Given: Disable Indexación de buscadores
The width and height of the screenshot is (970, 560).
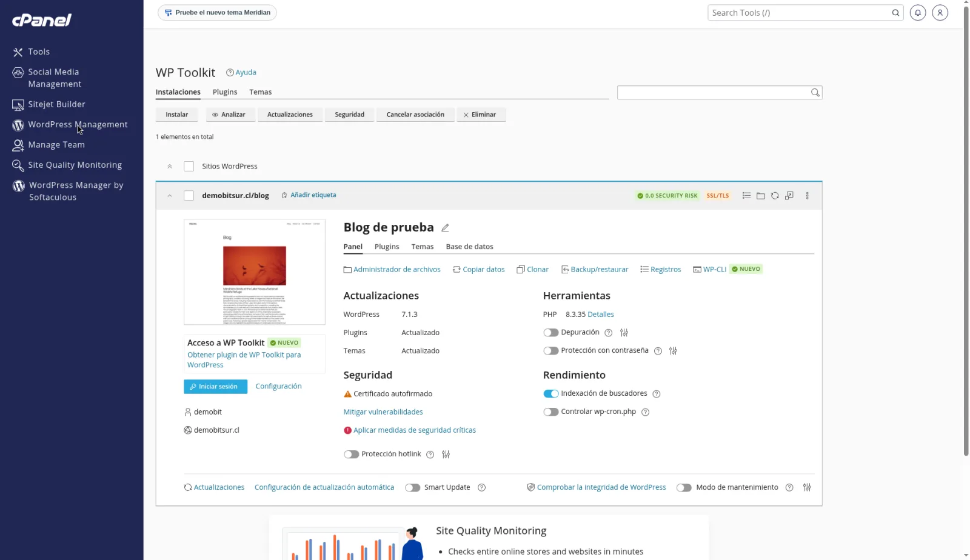Looking at the screenshot, I should (x=550, y=394).
